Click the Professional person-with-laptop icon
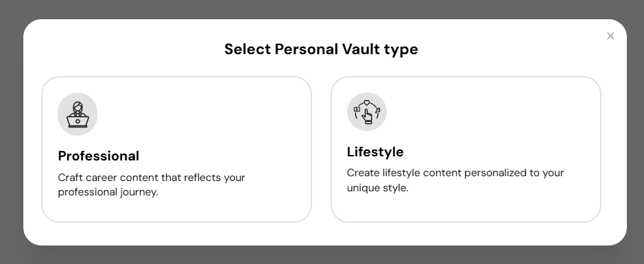The width and height of the screenshot is (644, 264). click(x=77, y=114)
